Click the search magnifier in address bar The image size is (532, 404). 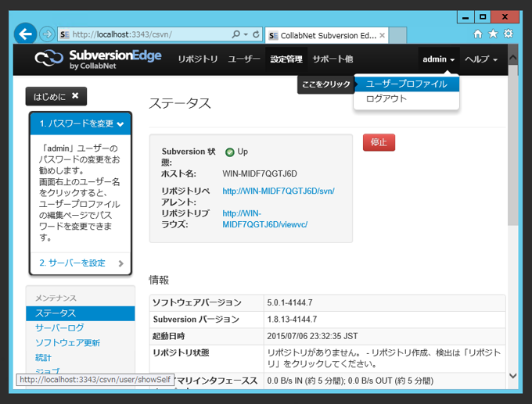pyautogui.click(x=235, y=34)
